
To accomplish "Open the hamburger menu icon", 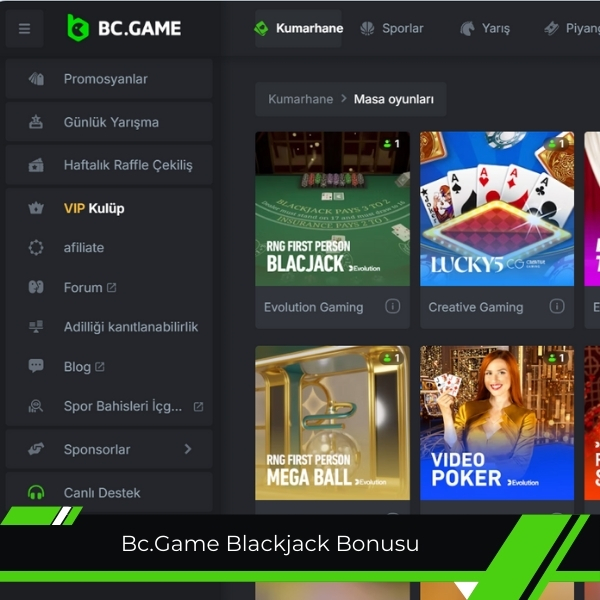I will [24, 29].
